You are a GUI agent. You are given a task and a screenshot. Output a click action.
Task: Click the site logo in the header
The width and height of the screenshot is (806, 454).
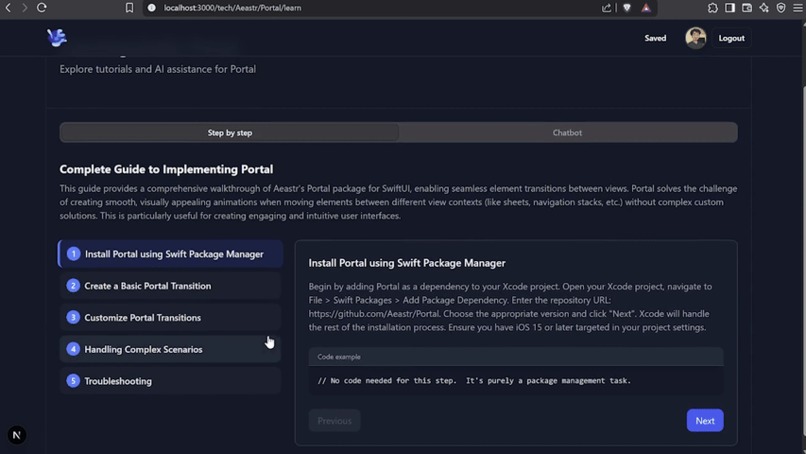click(57, 38)
